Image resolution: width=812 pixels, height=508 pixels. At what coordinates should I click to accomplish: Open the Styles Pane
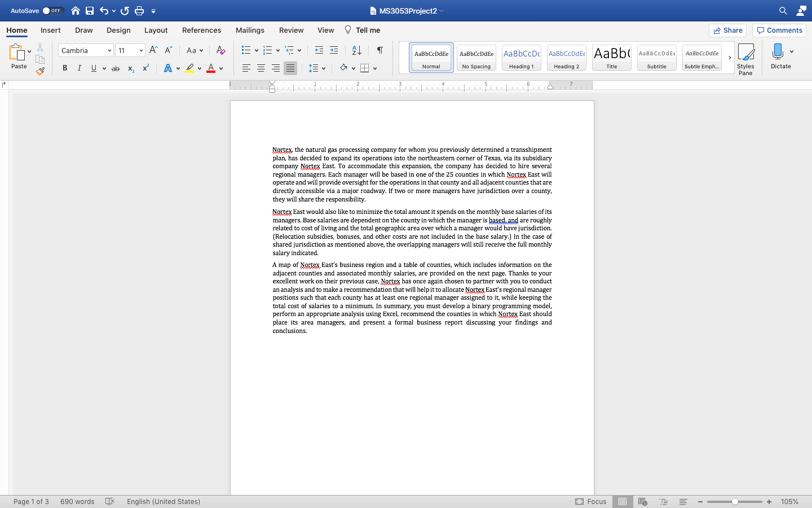745,59
